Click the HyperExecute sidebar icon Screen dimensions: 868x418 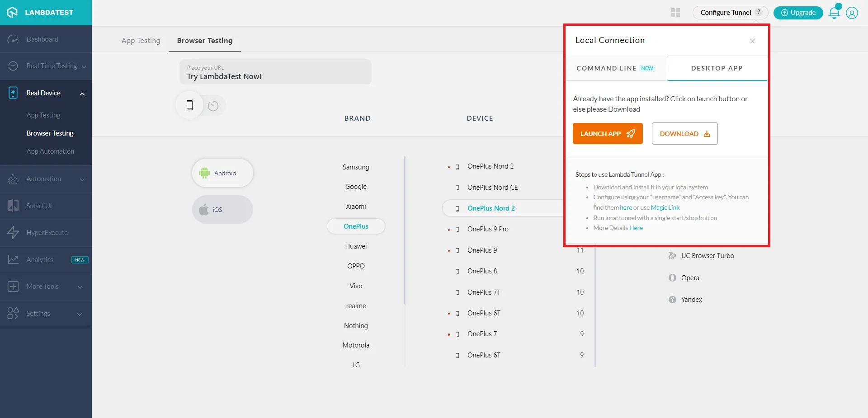[x=13, y=233]
